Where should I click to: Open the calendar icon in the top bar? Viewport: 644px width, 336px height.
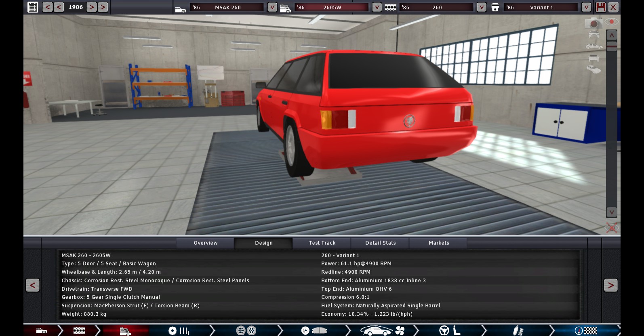point(33,7)
